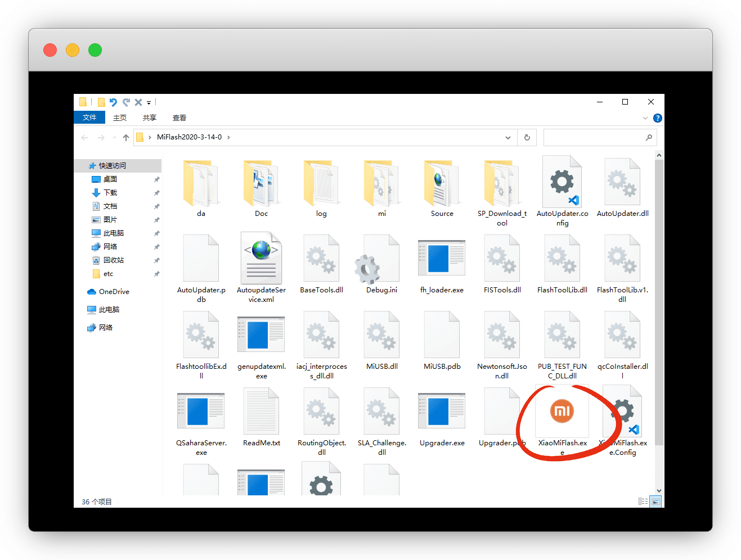Screen dimensions: 741x560
Task: Open the quick access toolbar customize dropdown
Action: click(x=149, y=103)
